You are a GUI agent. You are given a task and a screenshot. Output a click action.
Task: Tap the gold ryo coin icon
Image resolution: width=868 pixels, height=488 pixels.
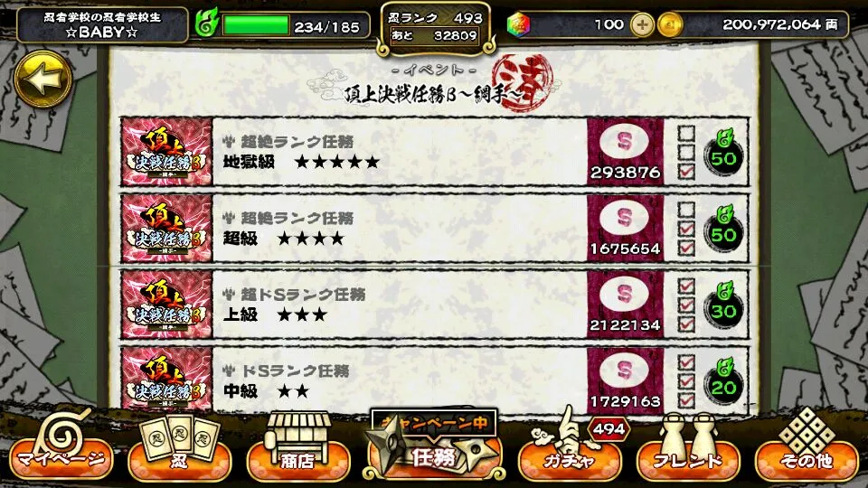point(669,25)
